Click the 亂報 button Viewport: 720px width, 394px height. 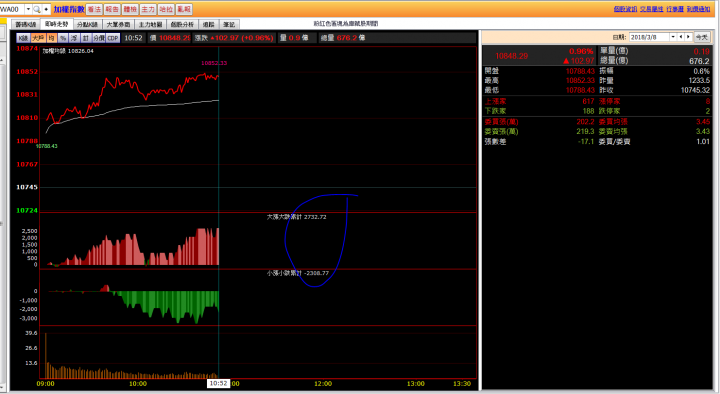tap(184, 9)
